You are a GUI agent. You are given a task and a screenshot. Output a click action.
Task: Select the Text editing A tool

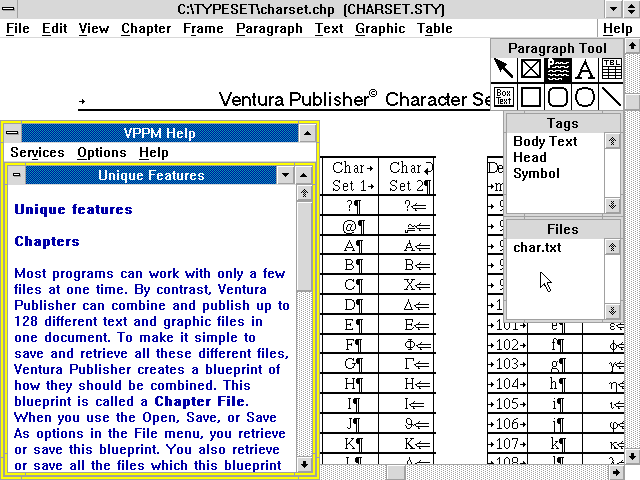(585, 69)
